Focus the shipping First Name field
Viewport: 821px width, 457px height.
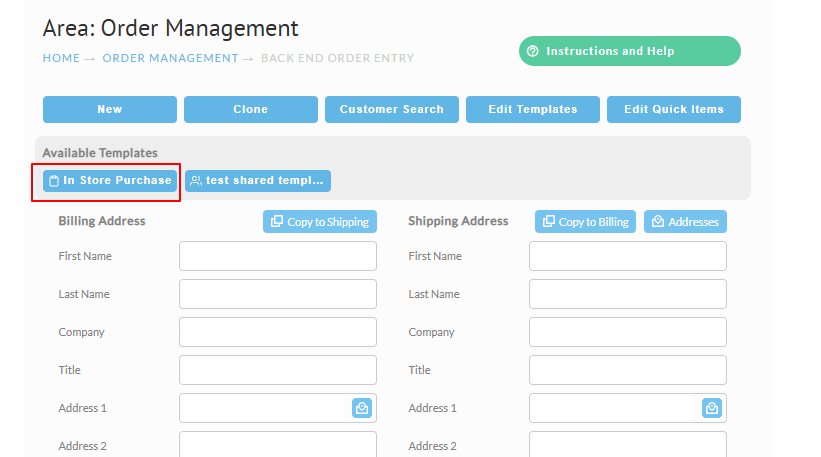point(627,256)
